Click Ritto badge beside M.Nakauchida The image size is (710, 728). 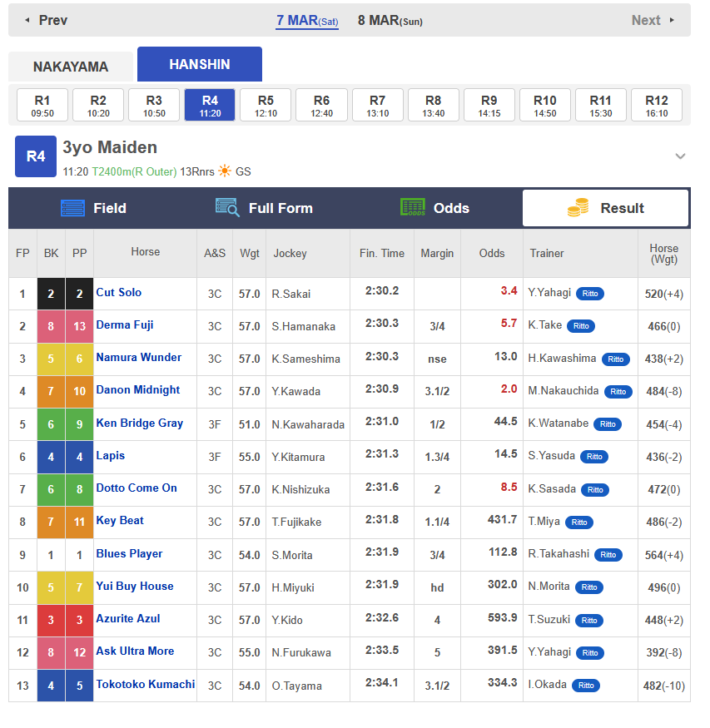618,391
